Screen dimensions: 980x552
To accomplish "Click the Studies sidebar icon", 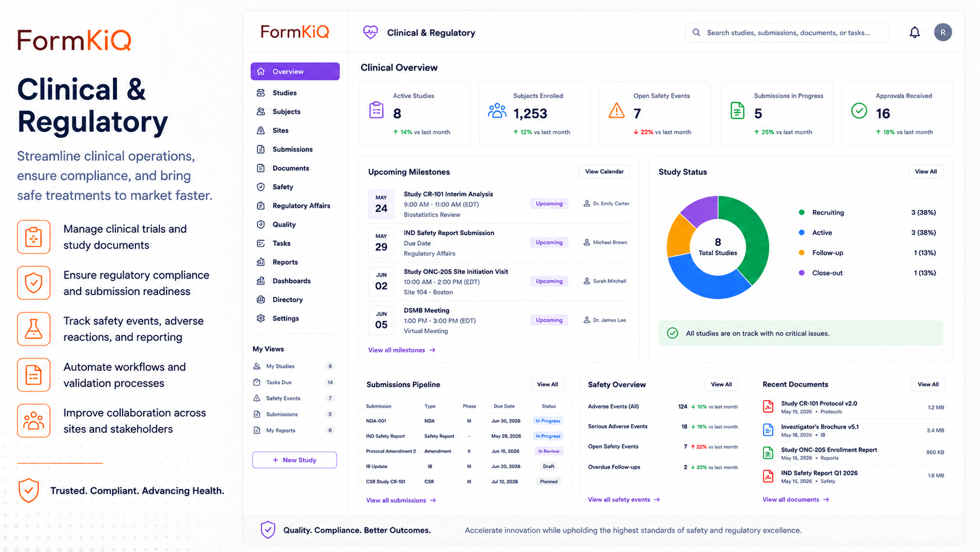I will (x=261, y=93).
